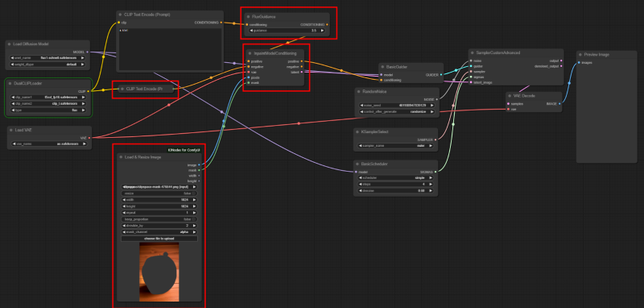Collapse the VAE Decode node via its title dot
The image size is (644, 308).
coord(510,96)
